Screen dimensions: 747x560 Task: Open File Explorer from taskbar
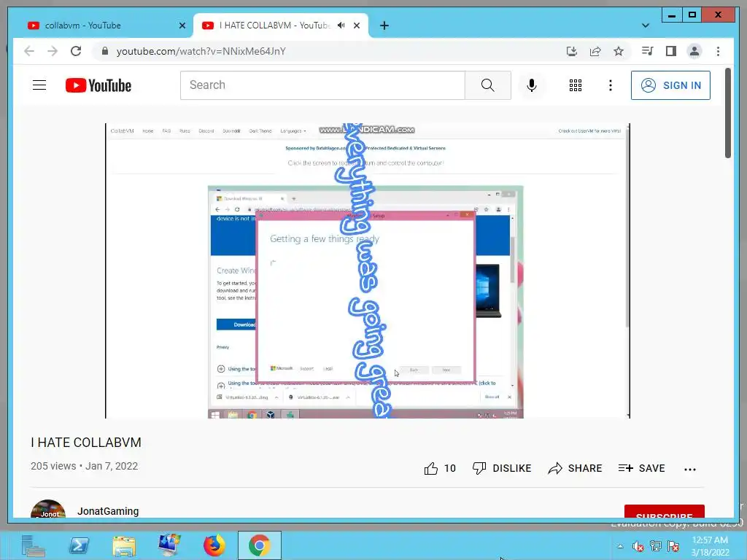click(x=124, y=545)
